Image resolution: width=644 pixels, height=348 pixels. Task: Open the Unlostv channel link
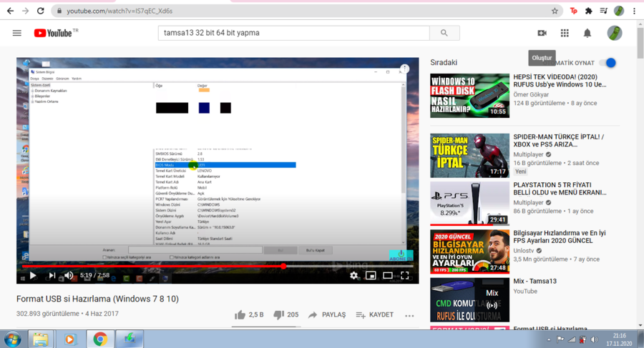524,250
